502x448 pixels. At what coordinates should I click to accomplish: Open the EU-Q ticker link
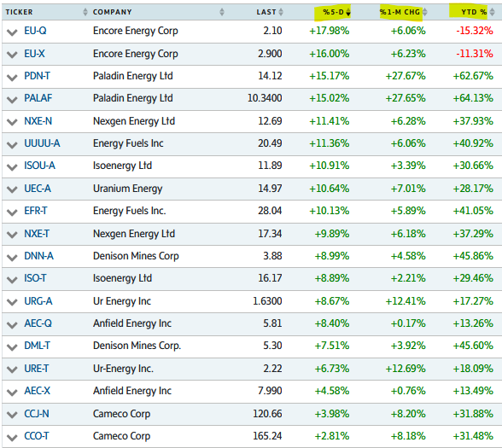36,31
